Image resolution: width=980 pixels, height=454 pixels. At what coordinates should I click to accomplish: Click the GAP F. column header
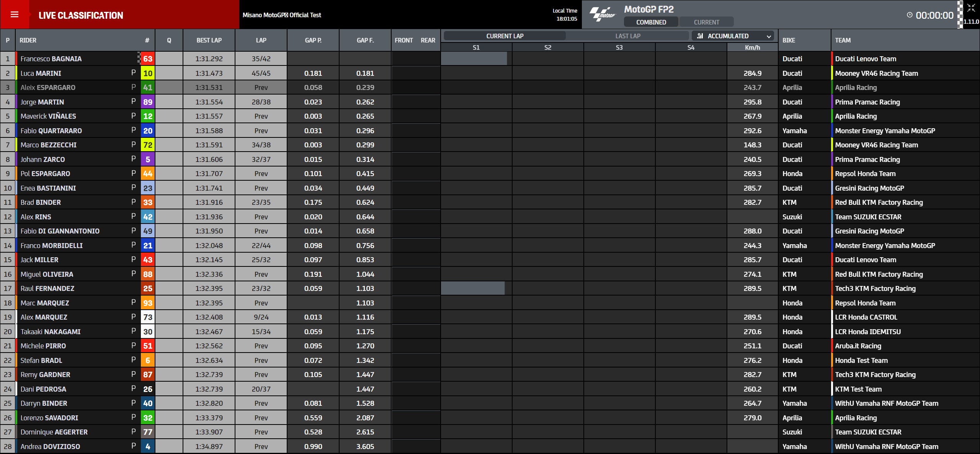(365, 40)
